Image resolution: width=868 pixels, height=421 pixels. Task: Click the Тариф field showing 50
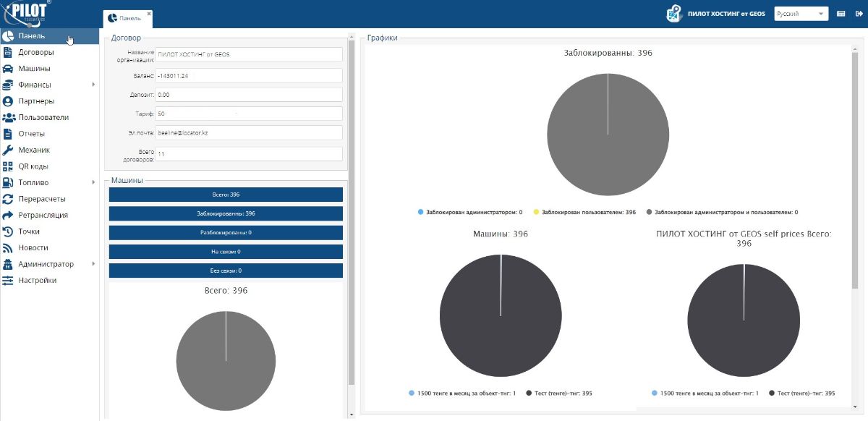(x=249, y=114)
